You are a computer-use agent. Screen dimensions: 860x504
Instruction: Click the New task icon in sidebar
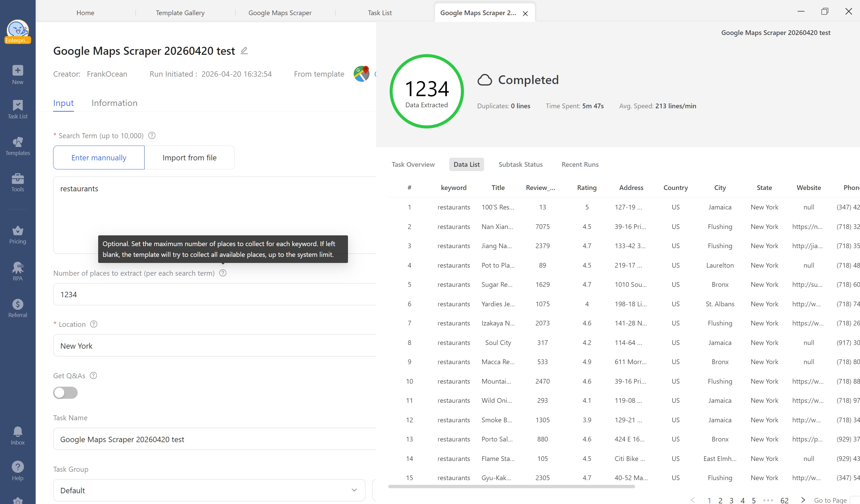tap(18, 70)
